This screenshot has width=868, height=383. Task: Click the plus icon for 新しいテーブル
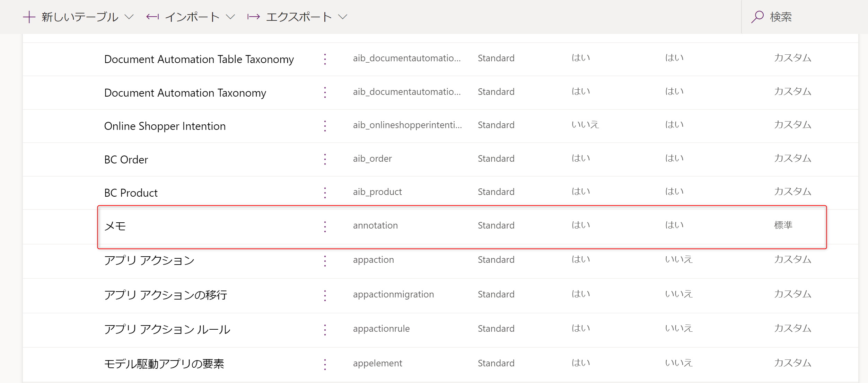pyautogui.click(x=29, y=17)
